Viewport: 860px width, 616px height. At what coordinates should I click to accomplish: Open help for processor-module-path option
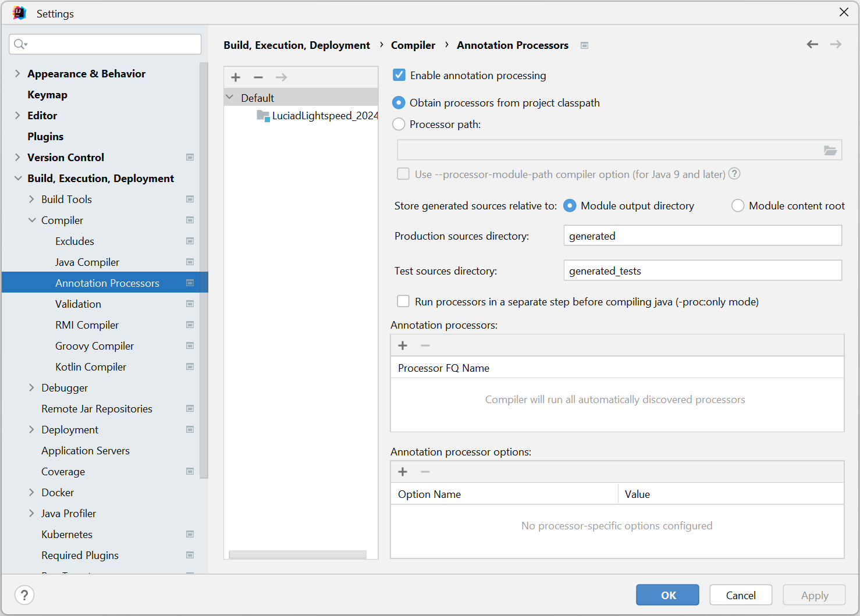click(x=734, y=173)
